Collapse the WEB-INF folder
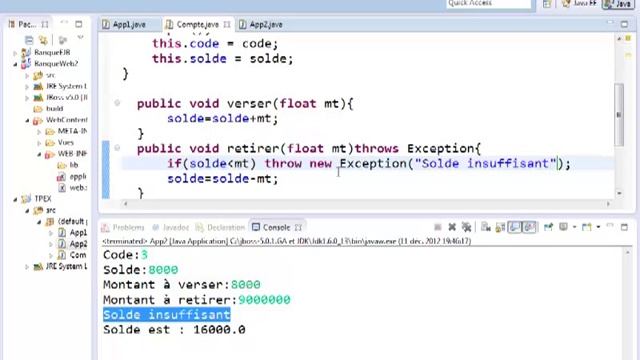Viewport: 640px width, 360px height. (39, 154)
